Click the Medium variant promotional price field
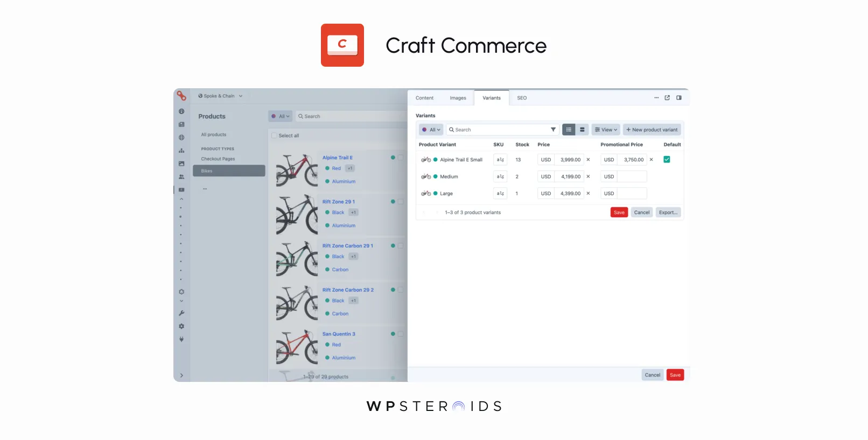Screen dimensions: 868x440 coord(632,176)
